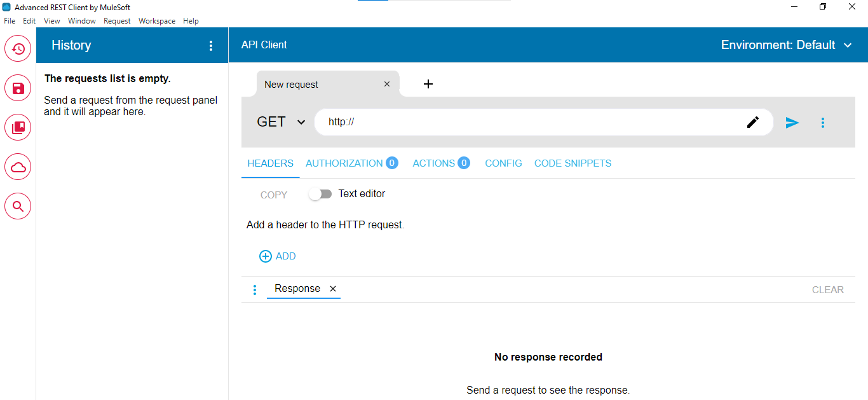Open the URL editor pencil icon
Screen dimensions: 868x400
click(x=753, y=122)
